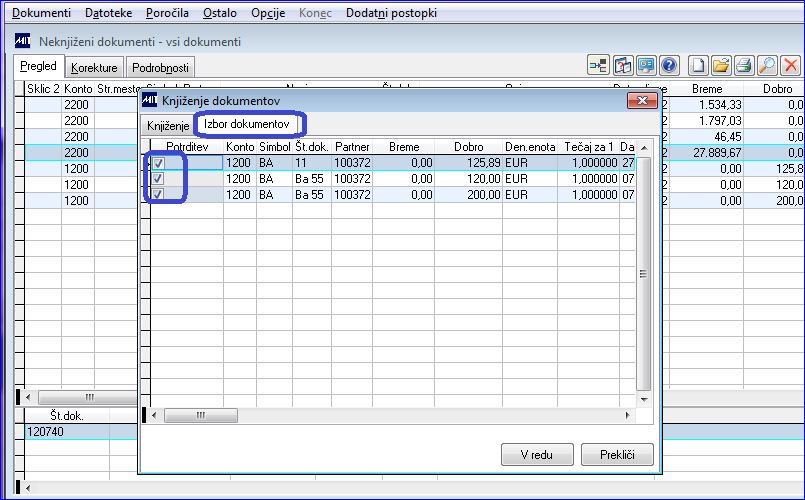Open help via blue question mark icon
The image size is (805, 500).
(x=669, y=66)
